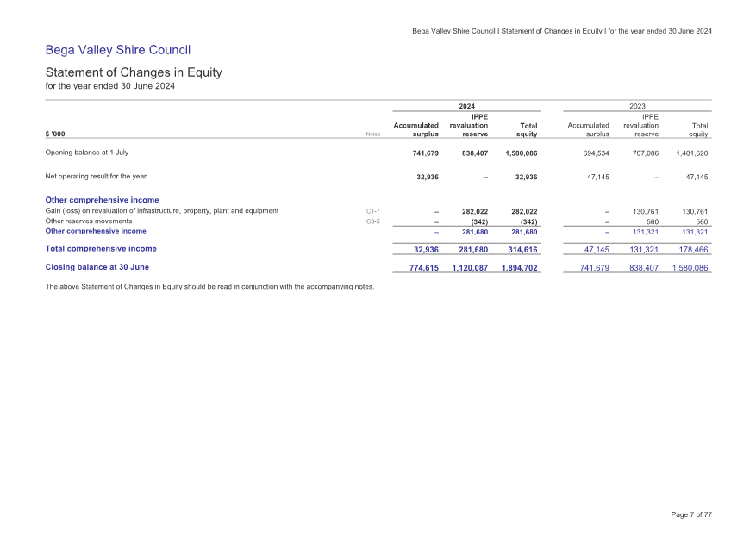Click the value 314,616
Viewport: 756px width, 536px height.
point(522,250)
